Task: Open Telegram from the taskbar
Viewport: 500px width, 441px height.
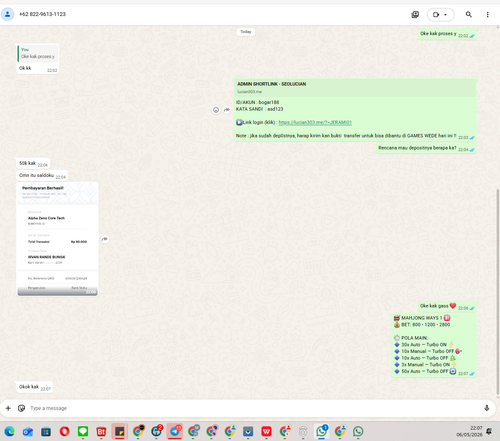Action: pyautogui.click(x=175, y=432)
